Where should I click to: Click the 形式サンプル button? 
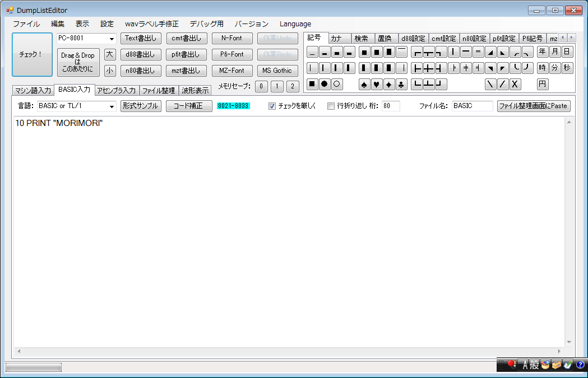141,106
